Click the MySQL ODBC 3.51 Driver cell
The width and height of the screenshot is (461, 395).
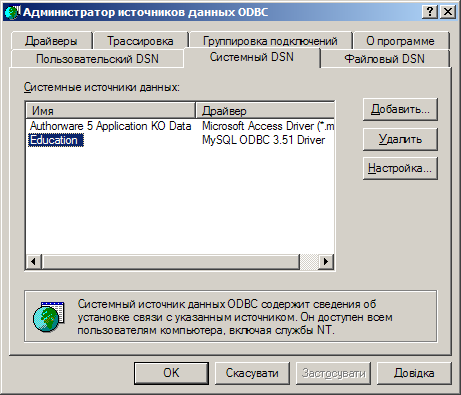[x=263, y=140]
